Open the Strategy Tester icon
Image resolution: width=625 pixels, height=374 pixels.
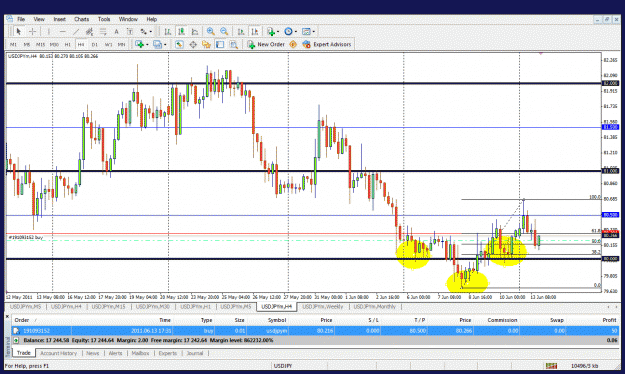[x=234, y=44]
